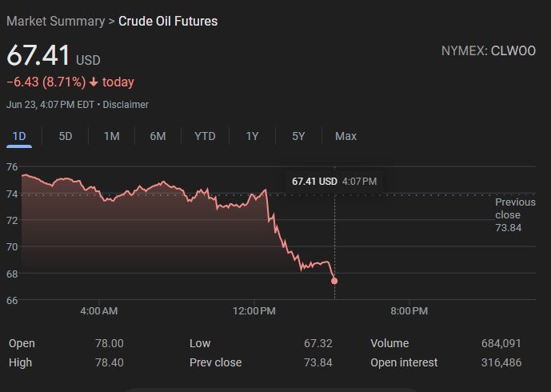Select the YTD range tab
This screenshot has height=392, width=551.
click(205, 136)
